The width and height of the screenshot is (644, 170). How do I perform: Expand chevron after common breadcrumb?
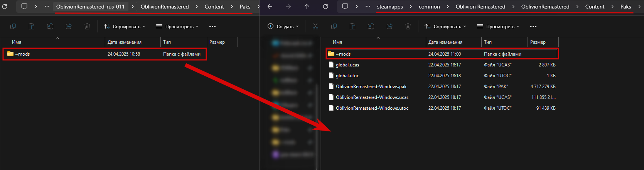(448, 7)
